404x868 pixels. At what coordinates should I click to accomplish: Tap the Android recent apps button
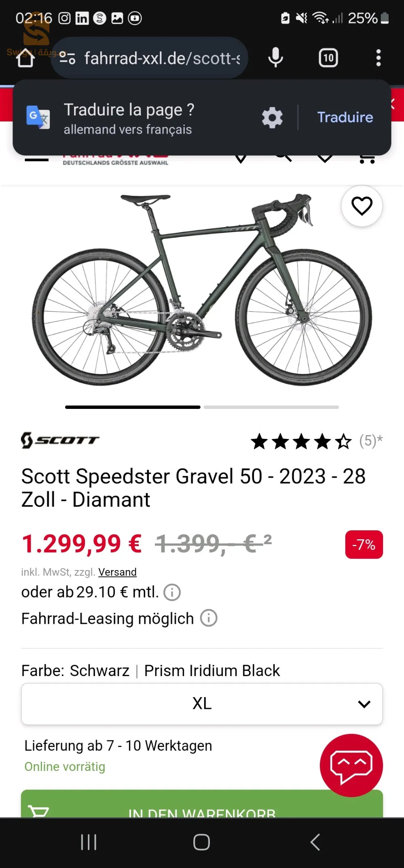tap(89, 842)
